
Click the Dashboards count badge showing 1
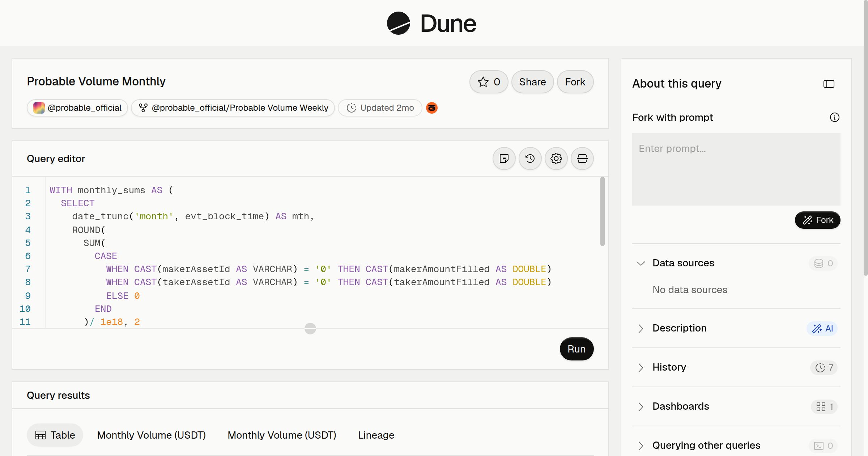coord(825,407)
